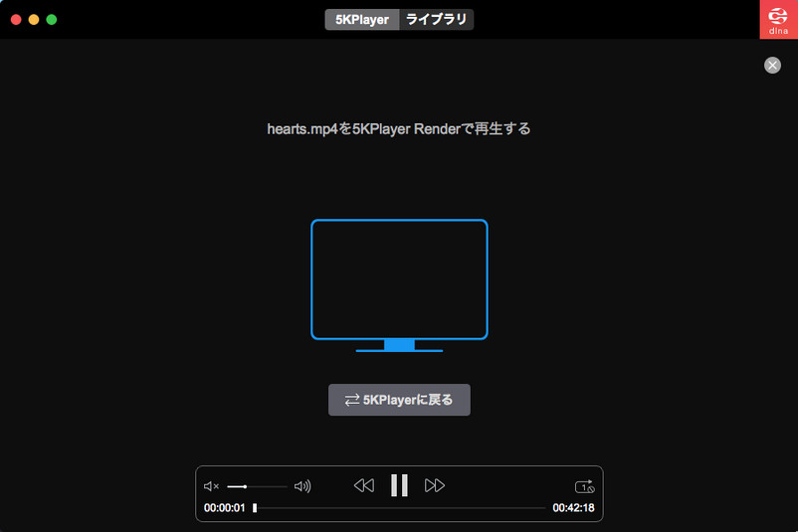Close the window with the red button
This screenshot has width=798, height=532.
pos(16,19)
